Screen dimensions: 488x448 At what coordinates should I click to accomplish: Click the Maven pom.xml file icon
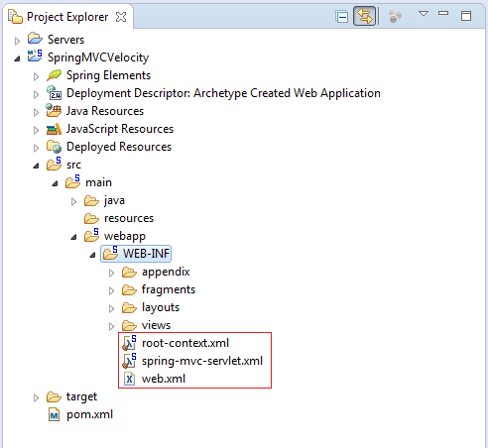(54, 414)
